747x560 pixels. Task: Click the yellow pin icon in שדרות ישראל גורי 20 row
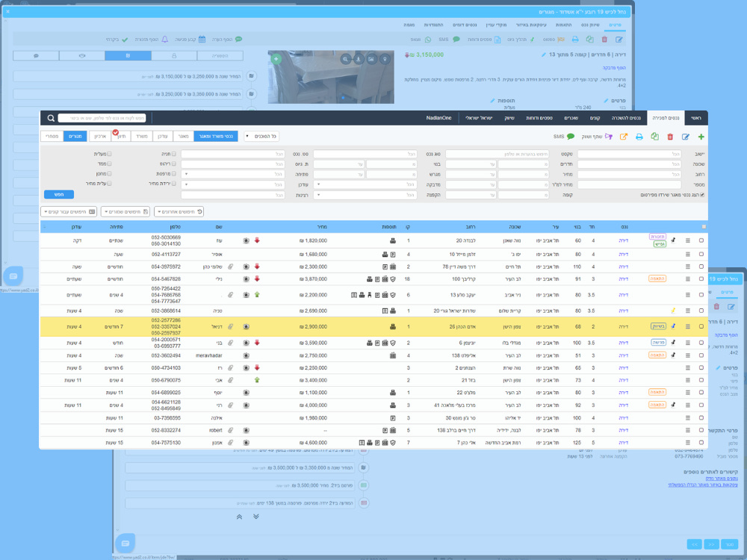(x=673, y=311)
